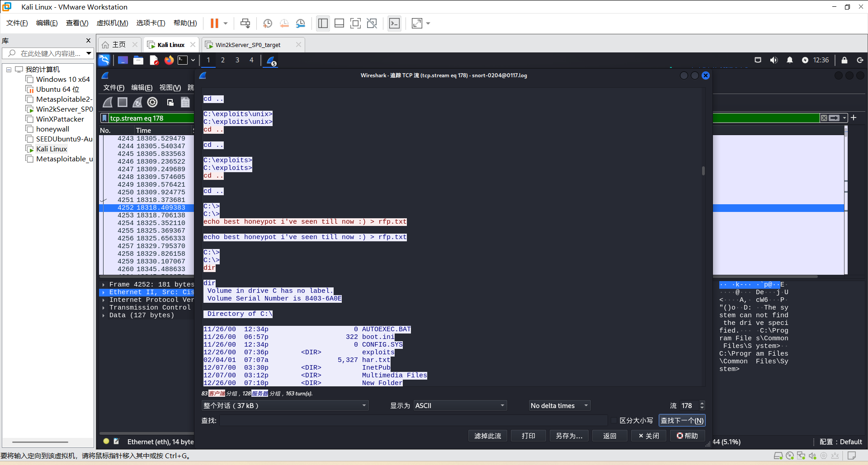The height and width of the screenshot is (465, 868).
Task: Open the terminal launcher dropdown arrow
Action: coord(193,60)
